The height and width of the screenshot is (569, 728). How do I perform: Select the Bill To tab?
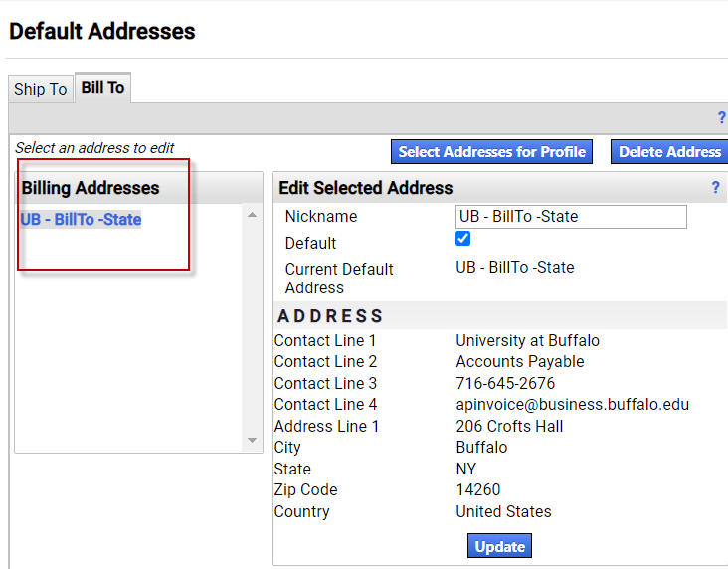(103, 88)
